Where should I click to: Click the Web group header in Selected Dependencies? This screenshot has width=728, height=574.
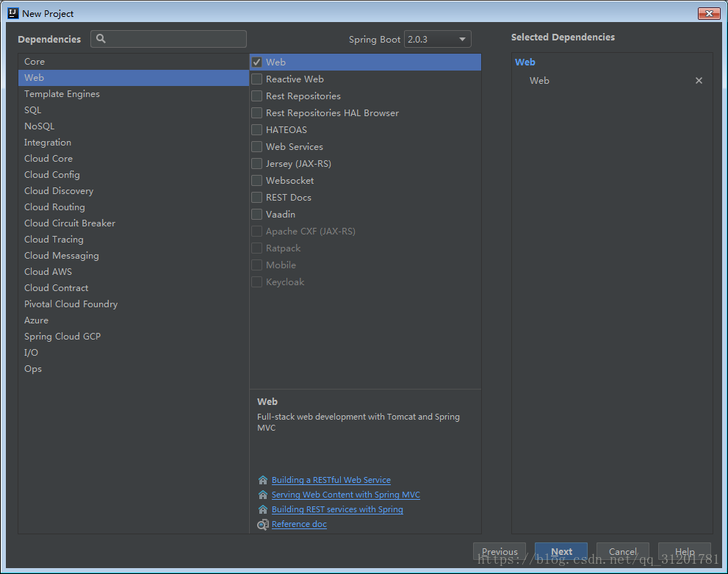[x=525, y=62]
